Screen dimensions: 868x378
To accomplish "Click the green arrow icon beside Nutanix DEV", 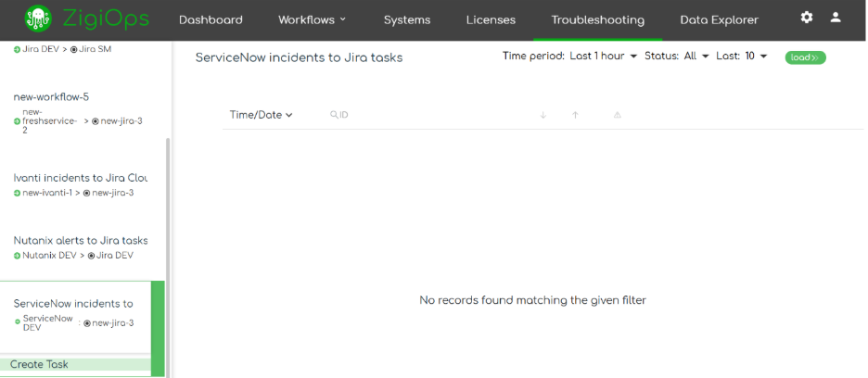I will (x=18, y=256).
